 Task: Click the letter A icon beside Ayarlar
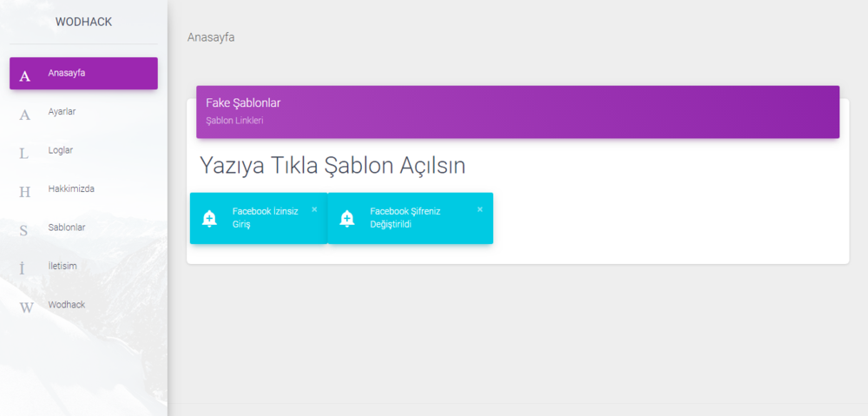(x=24, y=116)
